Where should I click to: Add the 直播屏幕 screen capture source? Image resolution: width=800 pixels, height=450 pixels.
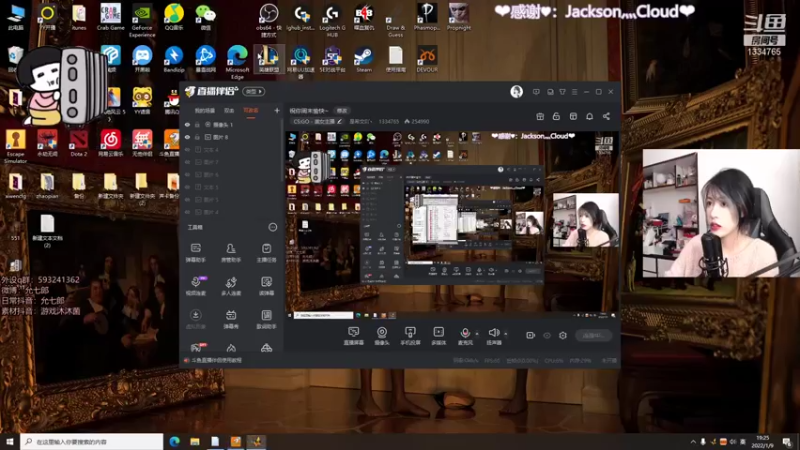coord(354,336)
